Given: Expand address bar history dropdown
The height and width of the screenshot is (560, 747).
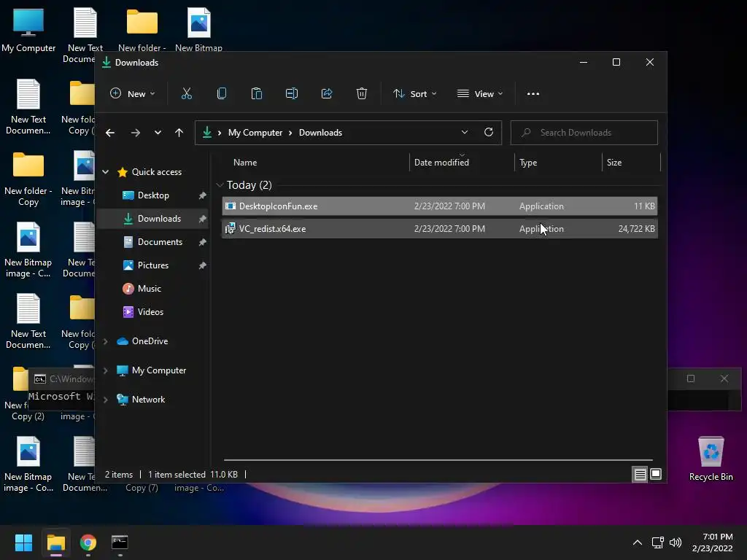Looking at the screenshot, I should pos(465,133).
